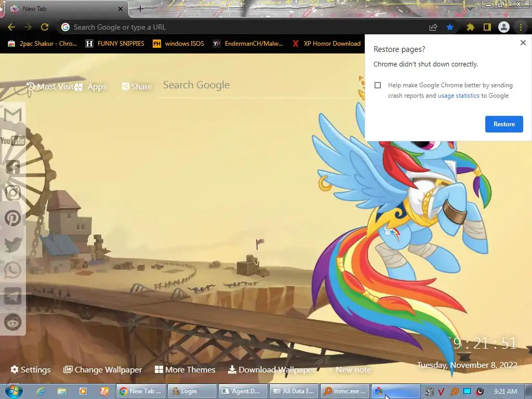The width and height of the screenshot is (532, 399).
Task: Open Instagram from the sidebar
Action: pos(13,193)
